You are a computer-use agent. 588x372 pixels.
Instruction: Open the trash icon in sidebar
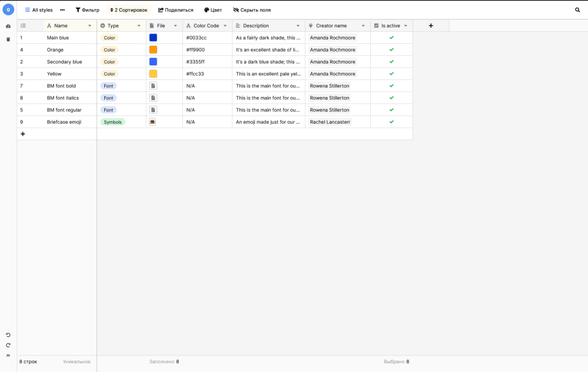8,40
